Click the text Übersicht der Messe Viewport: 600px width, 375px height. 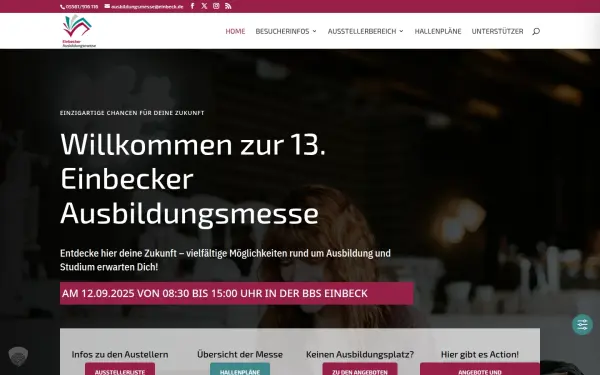click(240, 354)
